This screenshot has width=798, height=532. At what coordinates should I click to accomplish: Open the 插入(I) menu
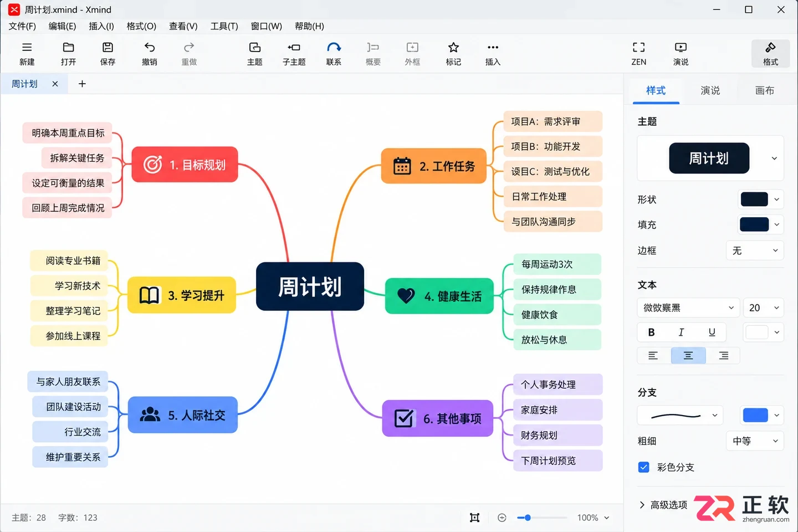[x=101, y=26]
